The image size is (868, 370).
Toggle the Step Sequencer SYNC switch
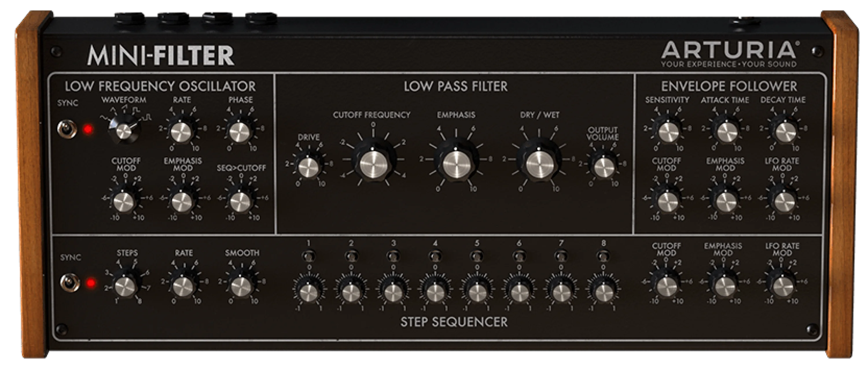click(70, 282)
